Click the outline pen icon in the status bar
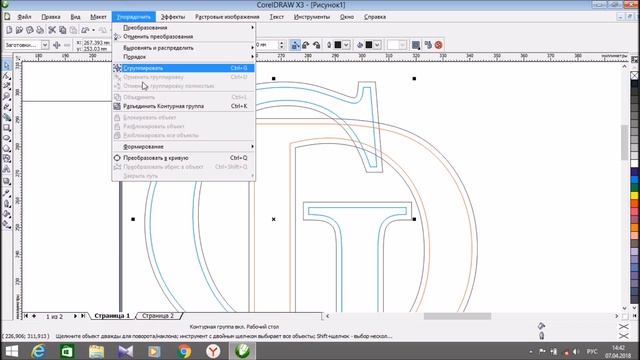This screenshot has width=640, height=360. [x=541, y=336]
